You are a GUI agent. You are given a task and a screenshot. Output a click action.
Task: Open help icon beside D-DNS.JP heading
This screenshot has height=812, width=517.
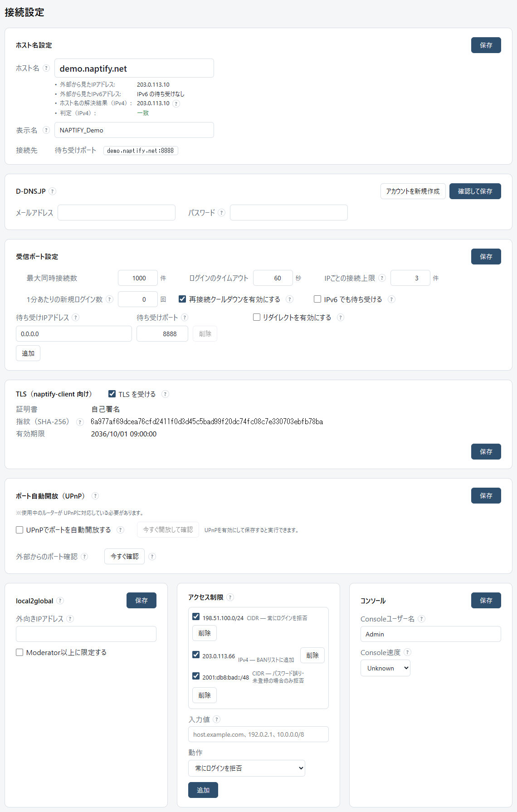[x=53, y=191]
